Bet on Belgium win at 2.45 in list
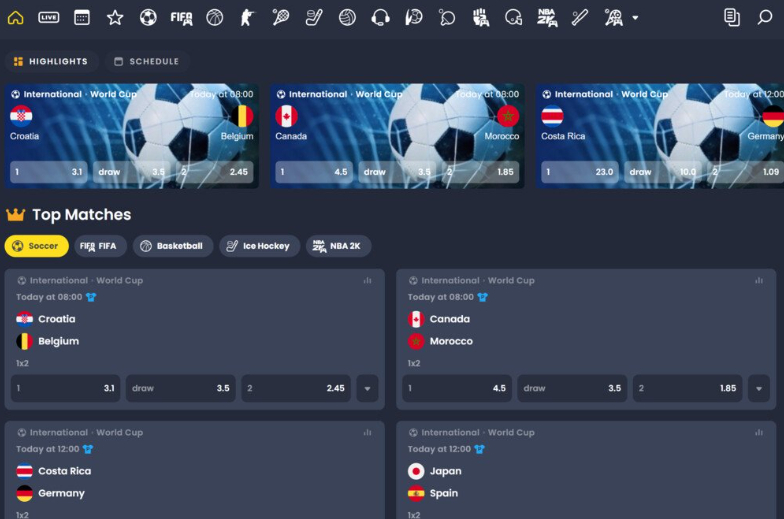784x519 pixels. pos(296,388)
